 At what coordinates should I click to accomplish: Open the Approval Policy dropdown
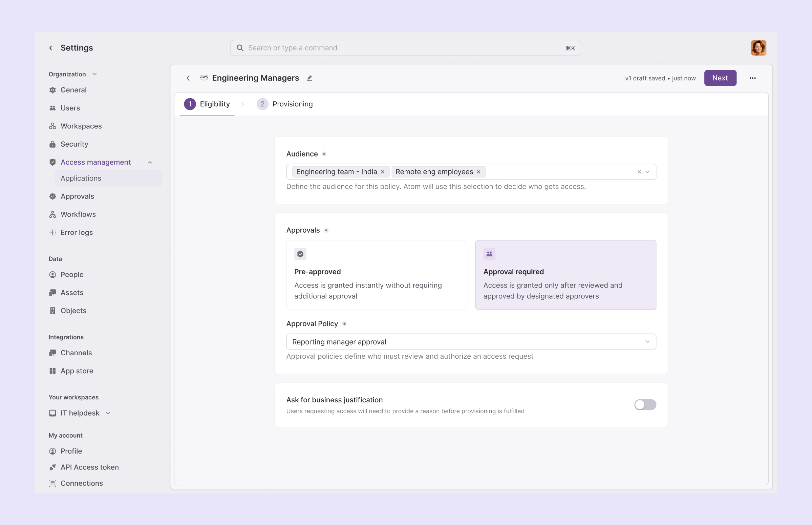point(471,341)
